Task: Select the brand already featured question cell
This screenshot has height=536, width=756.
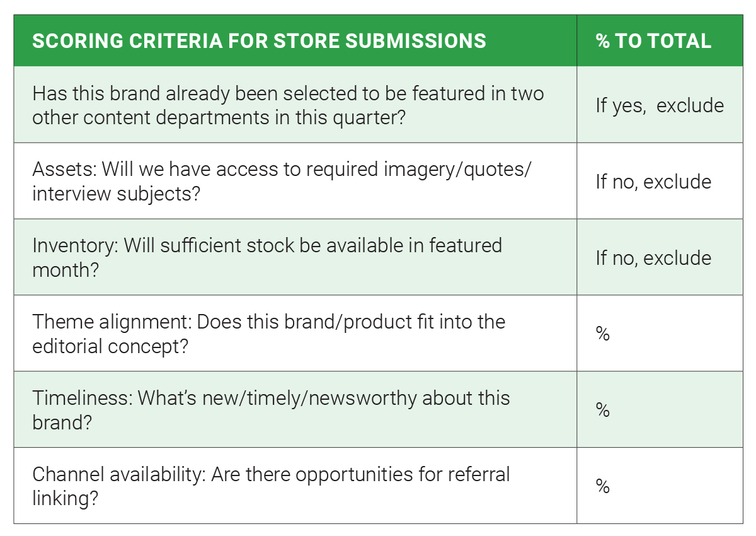Action: click(295, 105)
